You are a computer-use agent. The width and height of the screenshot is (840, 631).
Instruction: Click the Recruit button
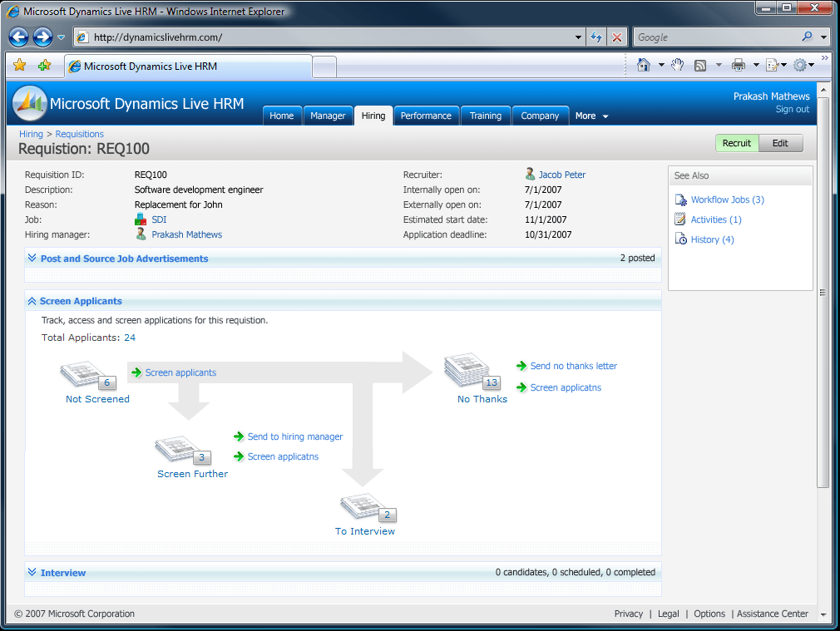(x=737, y=143)
